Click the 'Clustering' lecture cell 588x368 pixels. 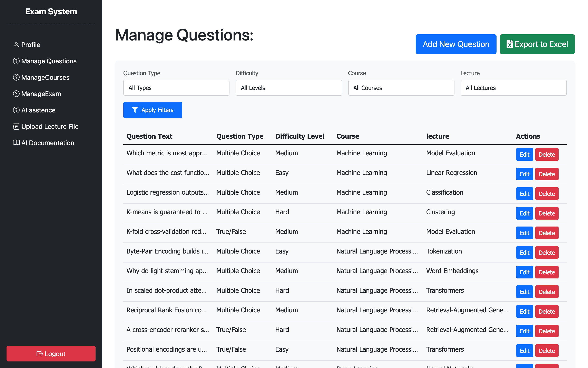440,212
